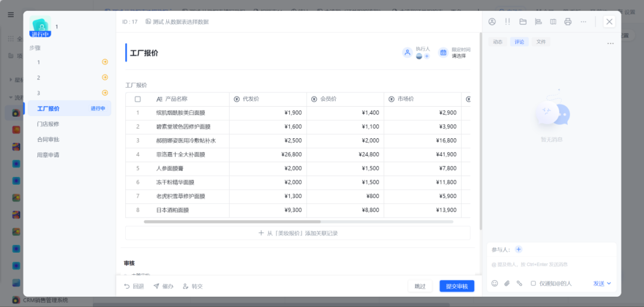This screenshot has width=644, height=307.
Task: Click the task avatar thumbnail 进行中
Action: 41,26
